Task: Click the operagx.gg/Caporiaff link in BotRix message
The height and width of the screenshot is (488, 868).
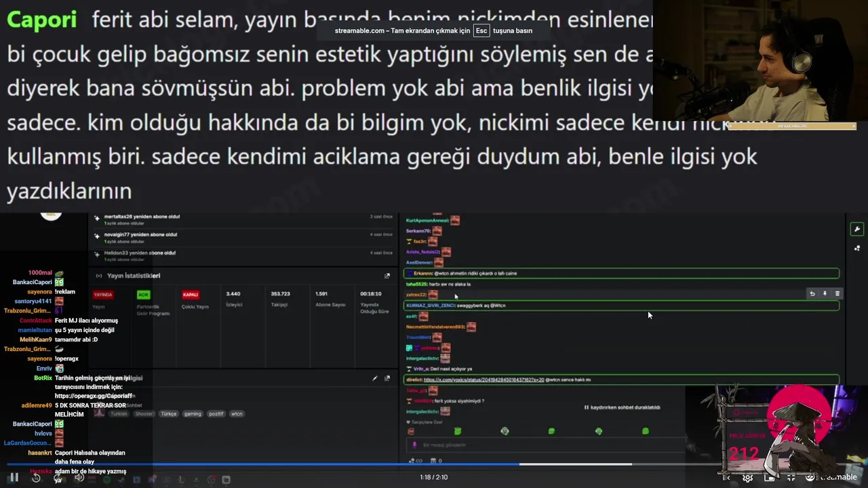Action: 94,396
